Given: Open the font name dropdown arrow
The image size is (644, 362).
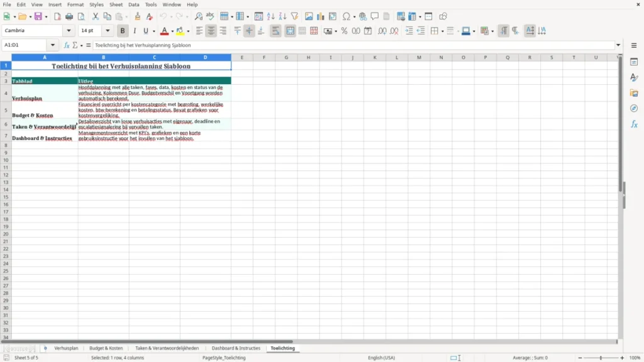Looking at the screenshot, I should 69,30.
